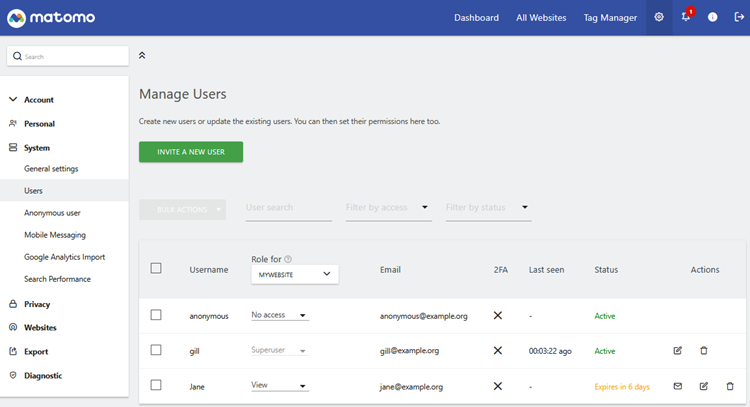Screen dimensions: 750x407
Task: Click the Username column header
Action: click(209, 270)
